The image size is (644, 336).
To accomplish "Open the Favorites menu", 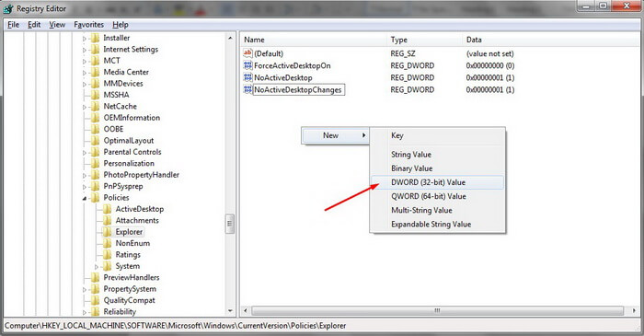I will pos(88,25).
